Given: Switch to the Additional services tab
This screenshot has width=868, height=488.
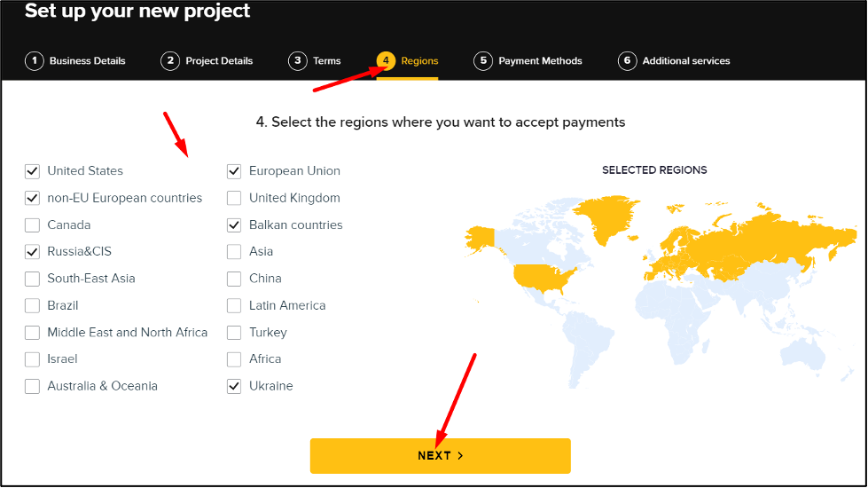Looking at the screenshot, I should pyautogui.click(x=686, y=61).
